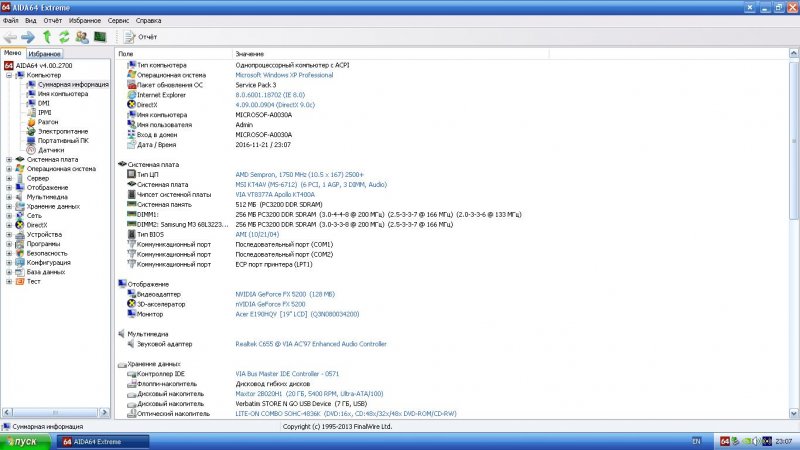Click the forward arrow navigation icon

tap(28, 37)
